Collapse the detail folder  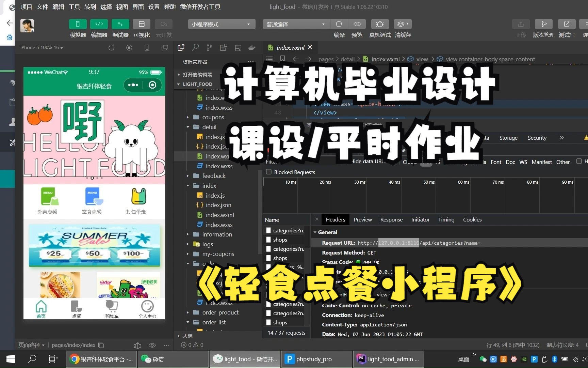click(188, 127)
